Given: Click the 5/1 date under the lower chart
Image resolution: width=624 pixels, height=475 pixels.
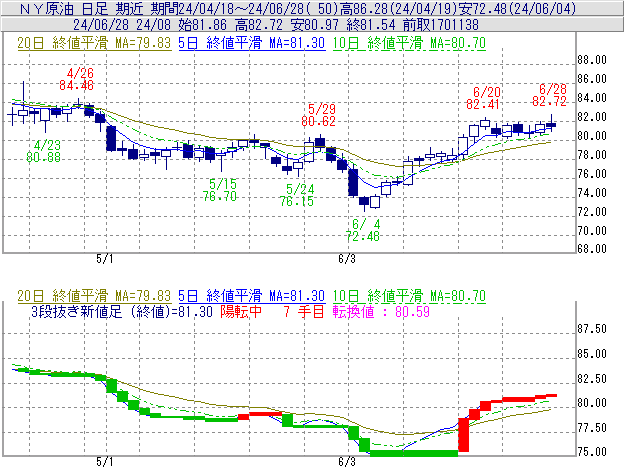Looking at the screenshot, I should [105, 462].
